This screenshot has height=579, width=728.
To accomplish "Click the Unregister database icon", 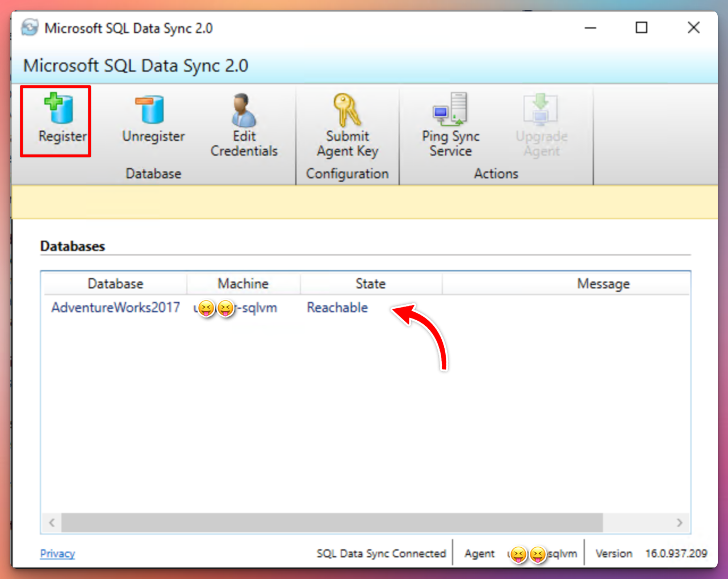I will 150,110.
